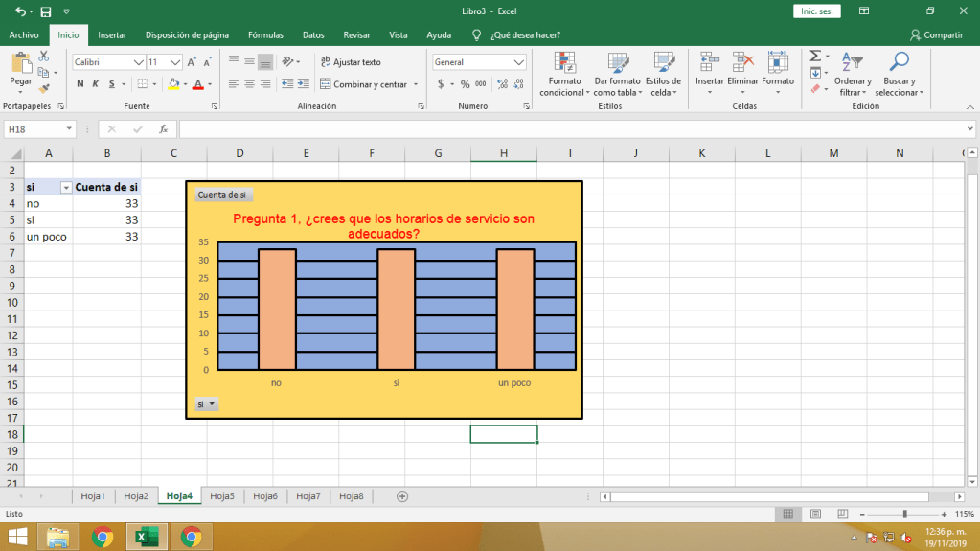Toggle italic formatting (K)
Screen dimensions: 980x551
pyautogui.click(x=96, y=84)
